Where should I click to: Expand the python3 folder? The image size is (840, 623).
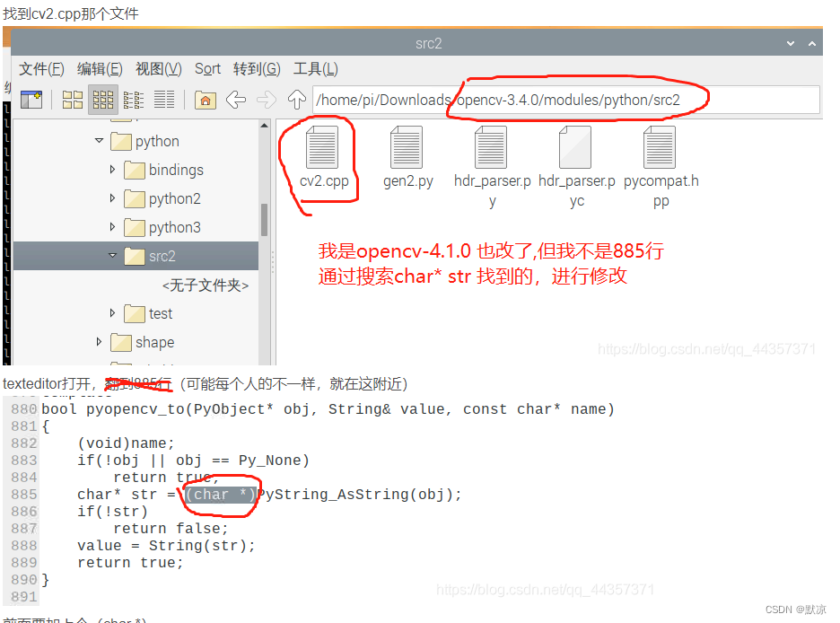[111, 227]
